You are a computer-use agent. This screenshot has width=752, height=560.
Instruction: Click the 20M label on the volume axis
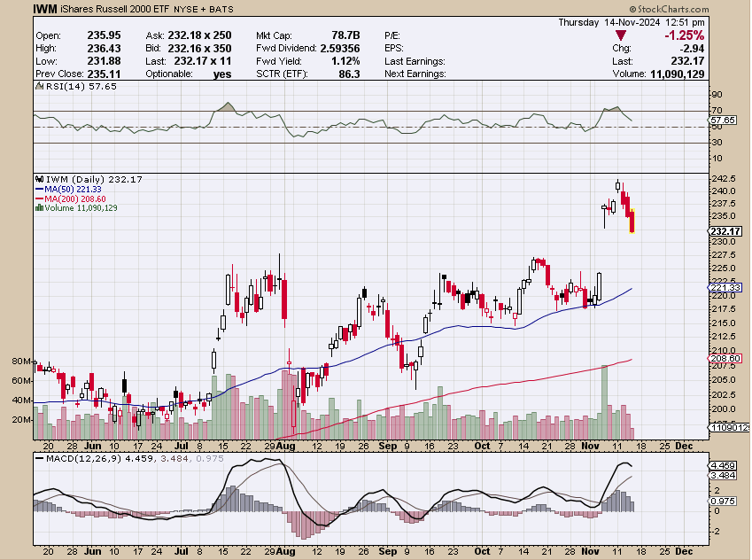coord(22,420)
